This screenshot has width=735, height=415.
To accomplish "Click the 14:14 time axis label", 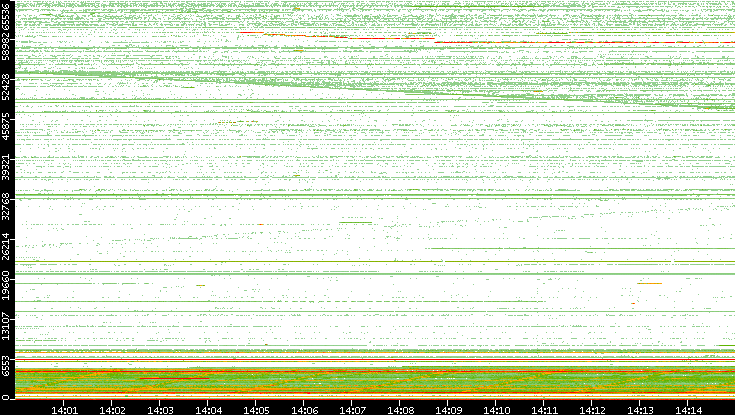I will (688, 410).
